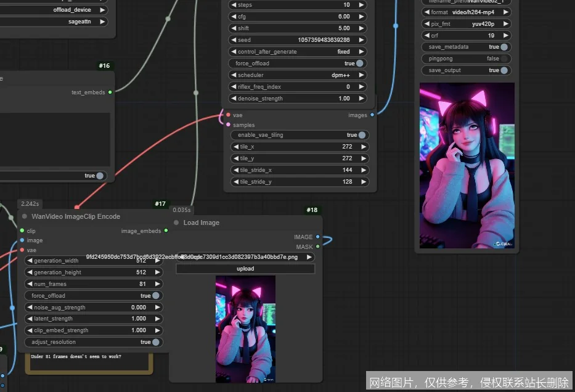
Task: Select the text_embeds output port
Action: tap(110, 92)
